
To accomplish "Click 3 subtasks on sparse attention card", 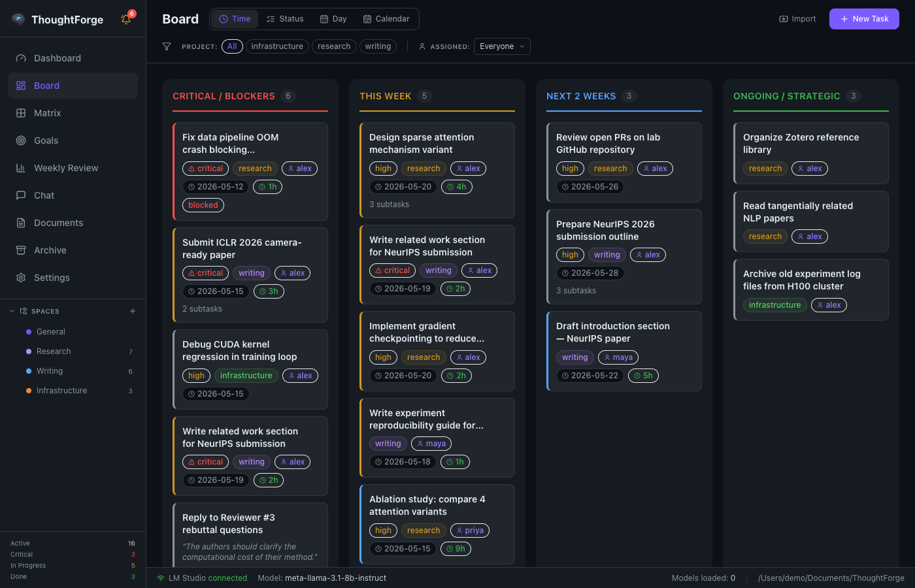I will point(390,204).
